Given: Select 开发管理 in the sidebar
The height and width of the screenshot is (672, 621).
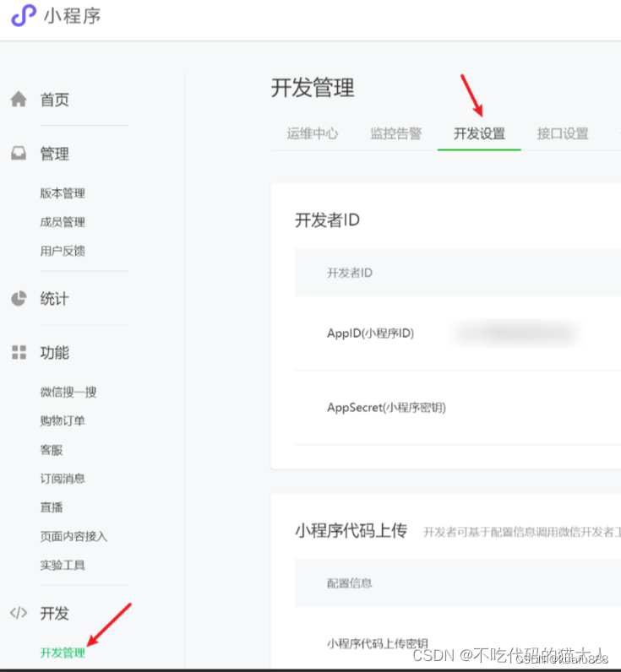Looking at the screenshot, I should pyautogui.click(x=63, y=653).
